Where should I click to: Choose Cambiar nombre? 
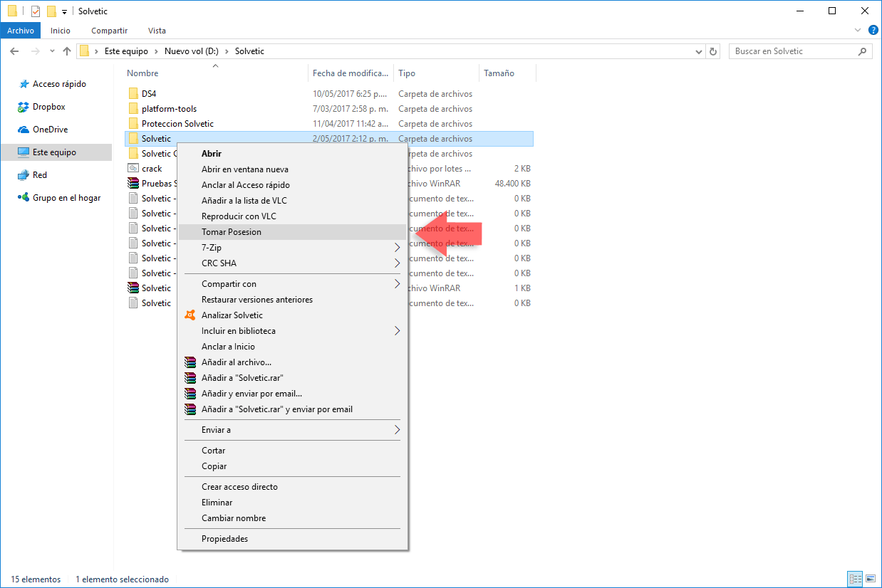[292, 518]
